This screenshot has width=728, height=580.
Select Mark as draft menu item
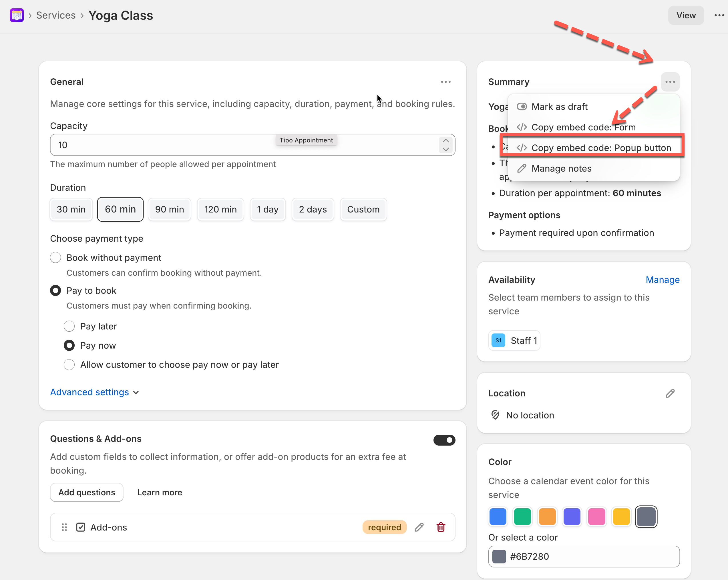pyautogui.click(x=559, y=107)
